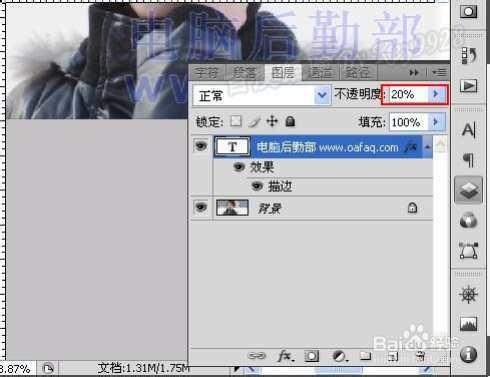
Task: Open the opacity slider arrow
Action: click(436, 95)
